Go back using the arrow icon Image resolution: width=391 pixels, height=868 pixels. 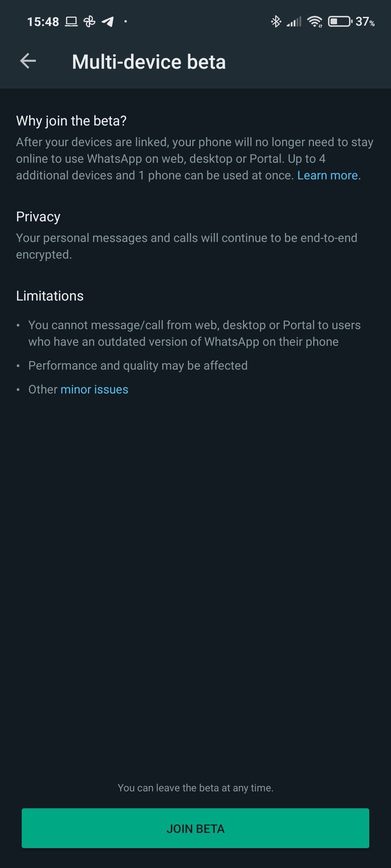click(28, 61)
